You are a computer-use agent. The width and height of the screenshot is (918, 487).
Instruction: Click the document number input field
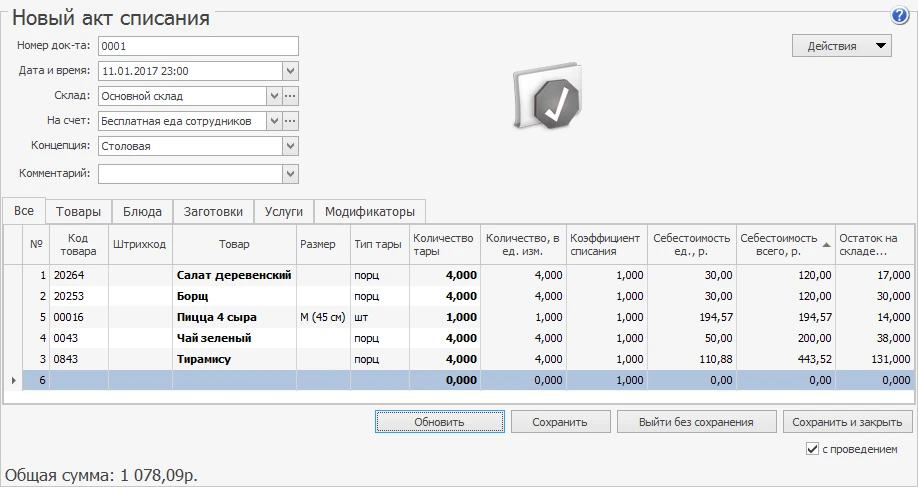click(x=198, y=46)
